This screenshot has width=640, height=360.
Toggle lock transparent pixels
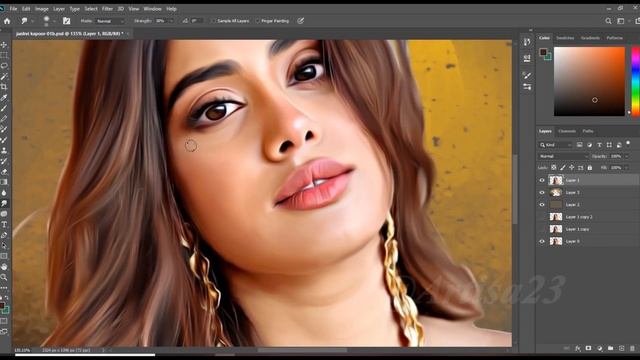coord(554,168)
